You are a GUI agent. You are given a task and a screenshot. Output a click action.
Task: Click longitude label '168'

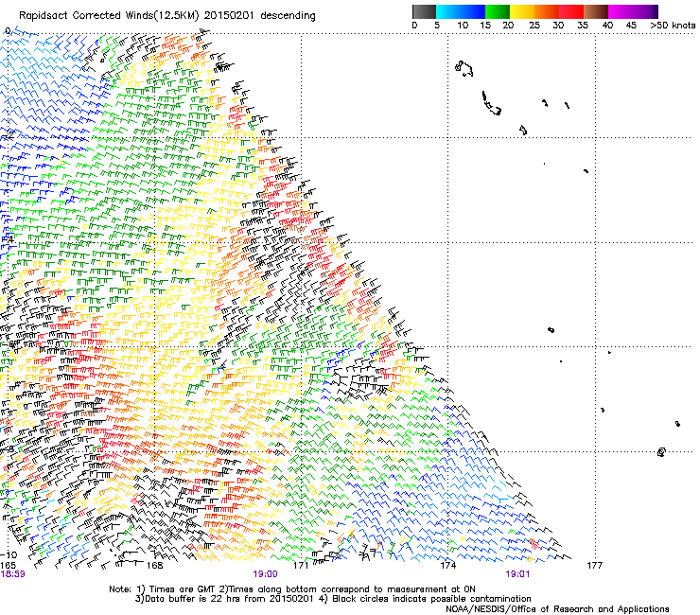pos(154,566)
